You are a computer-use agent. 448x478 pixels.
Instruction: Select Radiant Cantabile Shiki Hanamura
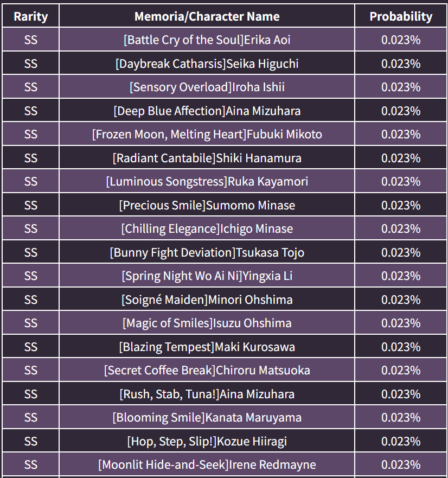click(207, 158)
